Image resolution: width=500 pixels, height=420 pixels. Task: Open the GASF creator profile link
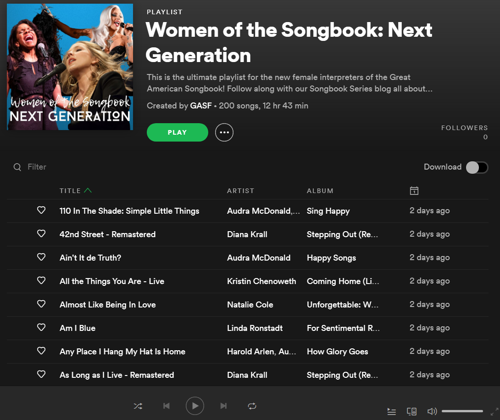[x=201, y=106]
